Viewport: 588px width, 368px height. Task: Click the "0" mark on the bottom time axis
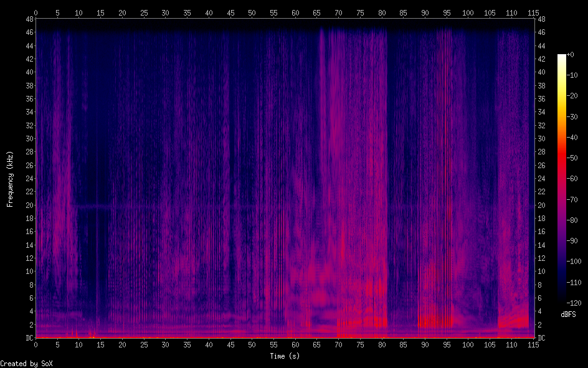pos(36,344)
